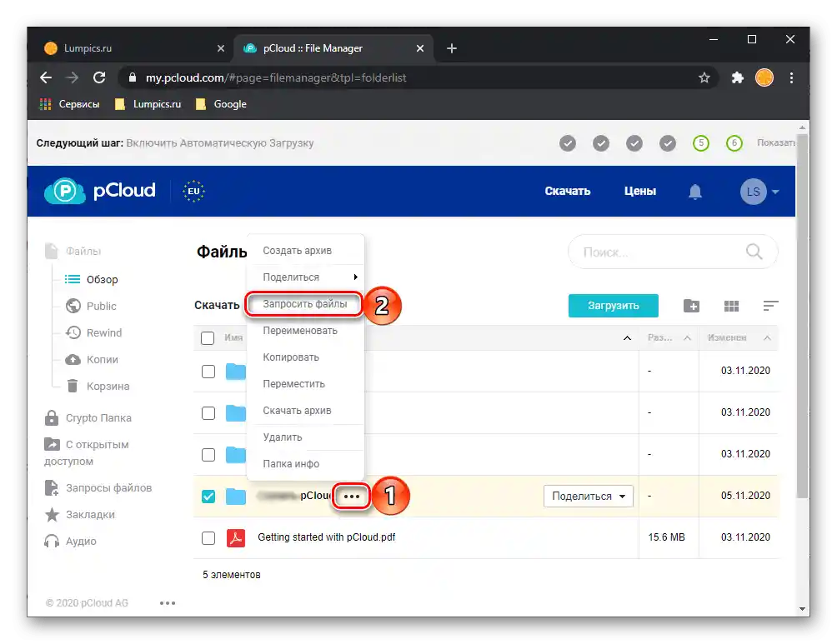The width and height of the screenshot is (837, 644).
Task: Click the pCloud logo
Action: (x=100, y=191)
